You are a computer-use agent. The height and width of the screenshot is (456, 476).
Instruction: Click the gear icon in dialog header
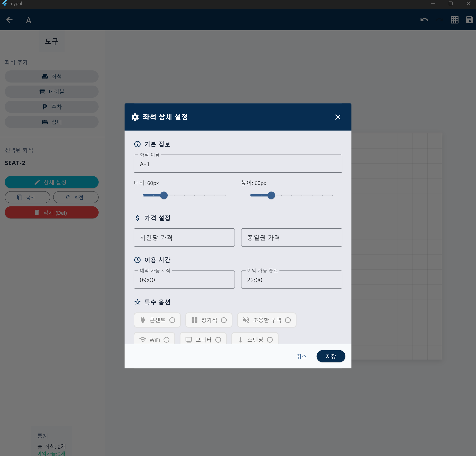(x=135, y=117)
